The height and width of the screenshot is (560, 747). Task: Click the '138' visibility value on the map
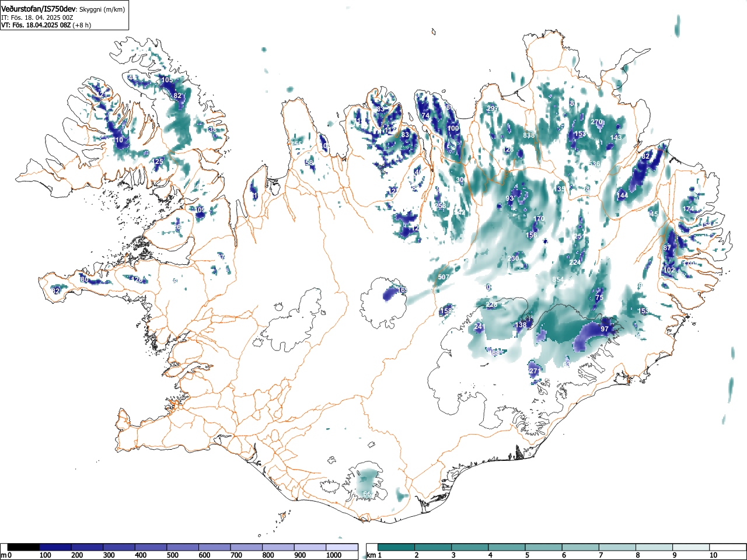pyautogui.click(x=521, y=325)
